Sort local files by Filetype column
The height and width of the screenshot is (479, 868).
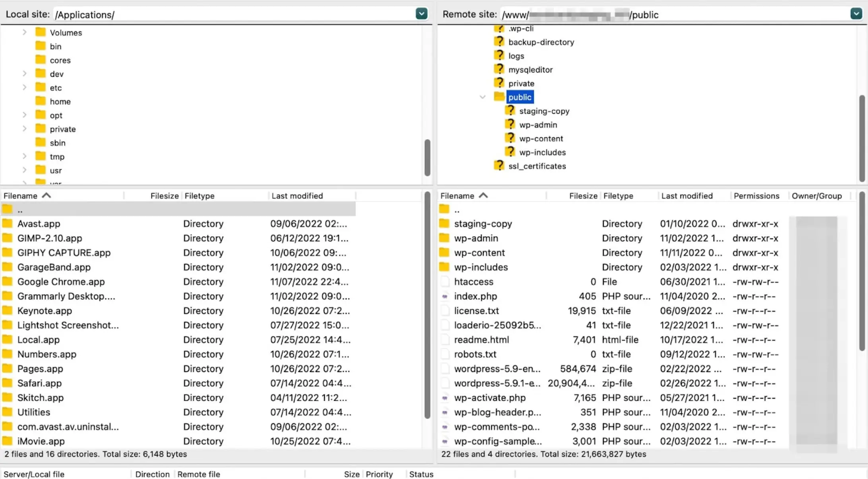(x=200, y=196)
